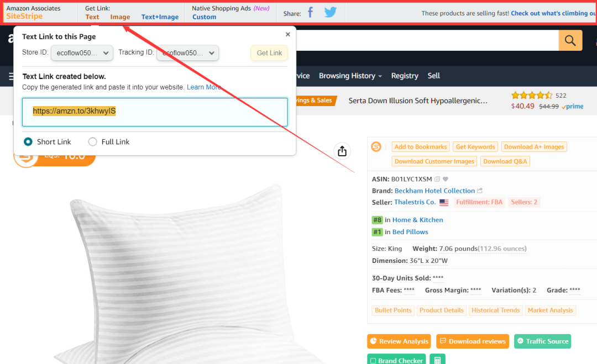
Task: Open brand external link icon beside Beckham Hotel Collection
Action: tap(480, 191)
